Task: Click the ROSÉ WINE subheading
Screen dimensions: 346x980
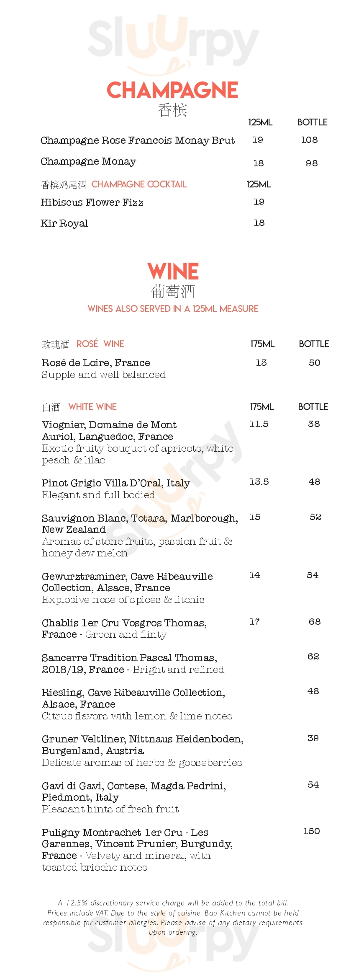Action: 100,344
